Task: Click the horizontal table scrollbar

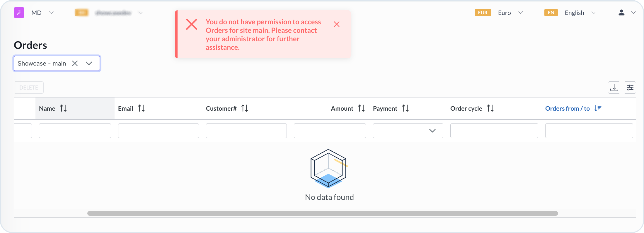Action: click(323, 213)
